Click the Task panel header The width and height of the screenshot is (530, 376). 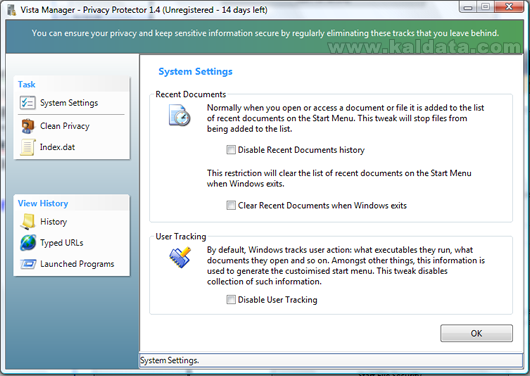click(x=26, y=84)
